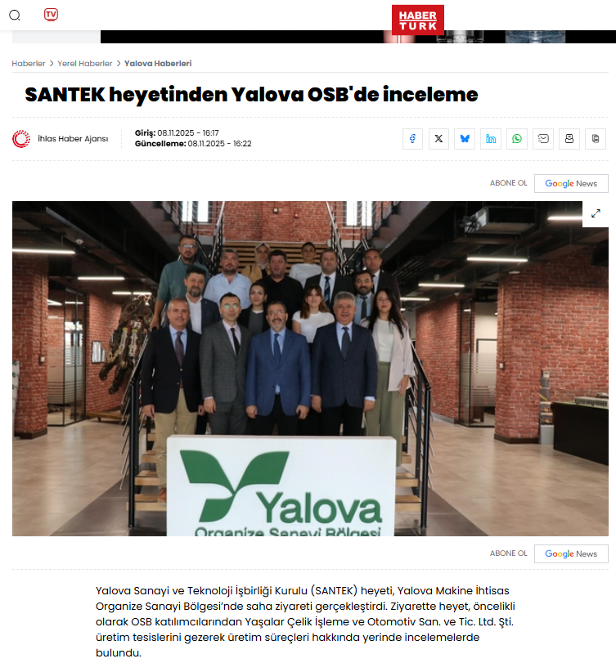The image size is (616, 672).
Task: Subscribe via Google News above photo
Action: [x=571, y=183]
